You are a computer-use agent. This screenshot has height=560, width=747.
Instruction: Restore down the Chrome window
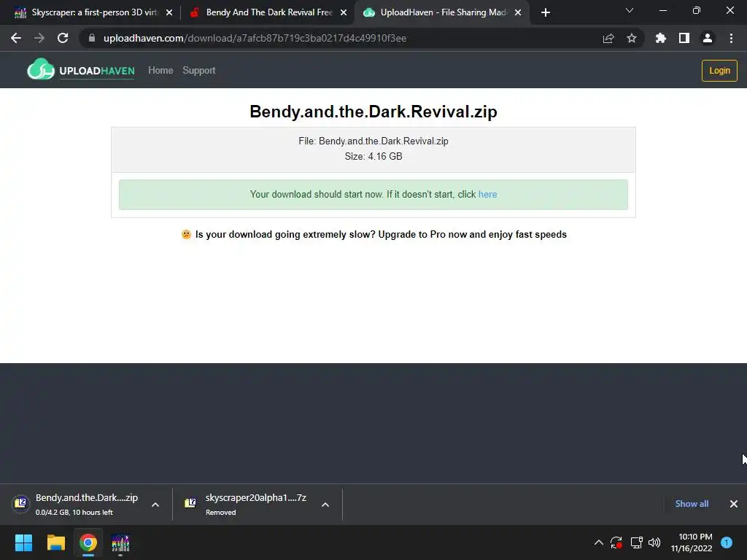[697, 10]
